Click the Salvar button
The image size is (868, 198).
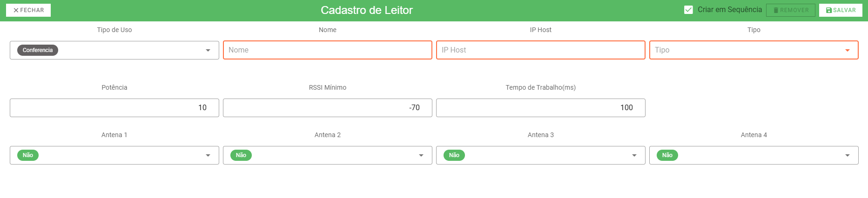(841, 10)
